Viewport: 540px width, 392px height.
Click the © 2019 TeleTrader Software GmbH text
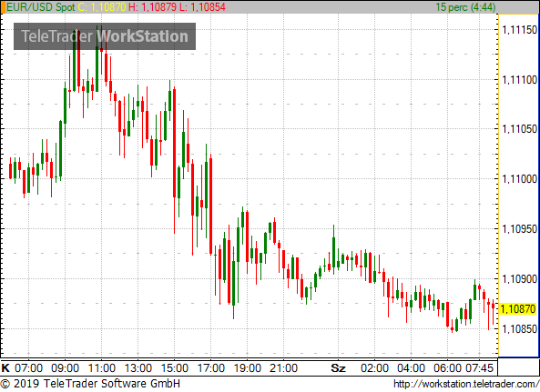(x=90, y=384)
